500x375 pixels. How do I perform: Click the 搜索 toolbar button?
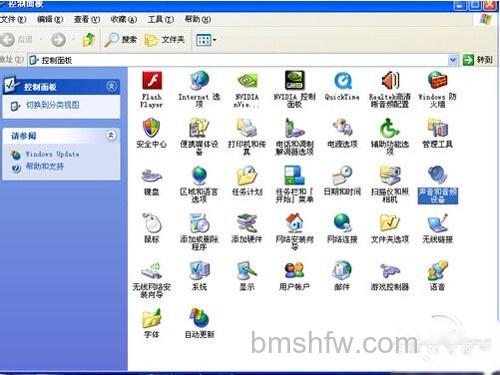(x=121, y=40)
